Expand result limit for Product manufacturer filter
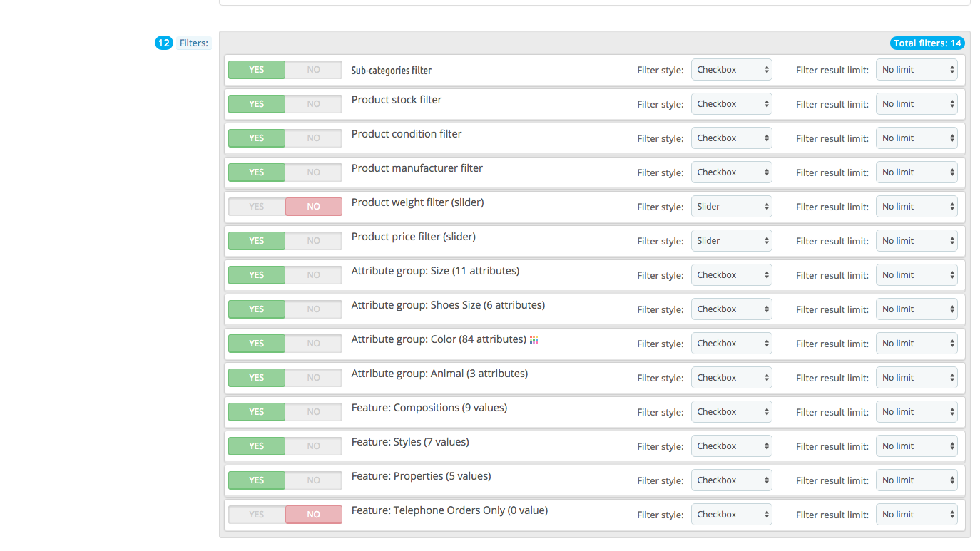 tap(917, 172)
